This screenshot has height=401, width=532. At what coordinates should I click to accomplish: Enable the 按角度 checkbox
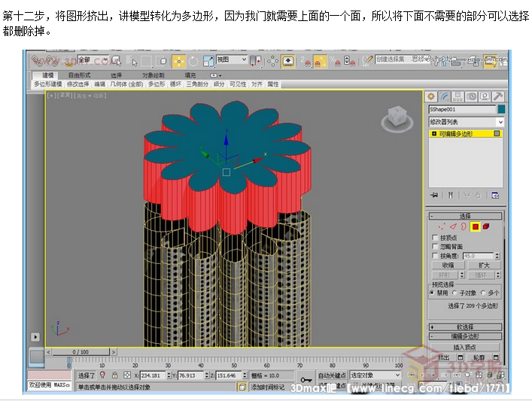click(x=435, y=256)
